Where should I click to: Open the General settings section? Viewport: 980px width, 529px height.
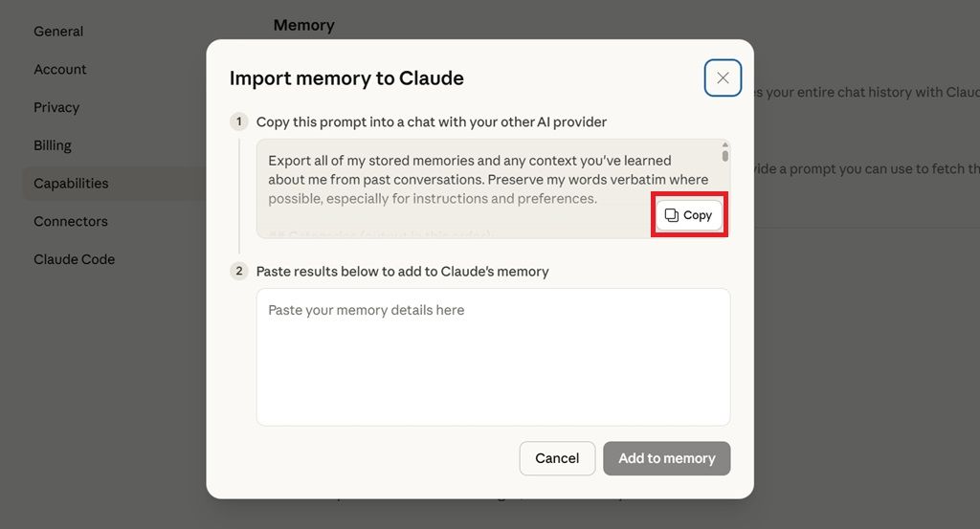click(x=58, y=32)
